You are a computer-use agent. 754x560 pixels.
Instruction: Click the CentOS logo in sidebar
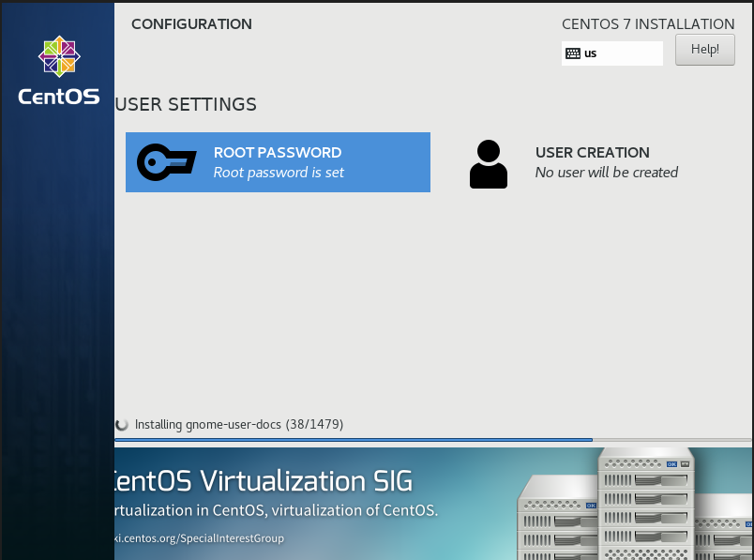pos(59,56)
